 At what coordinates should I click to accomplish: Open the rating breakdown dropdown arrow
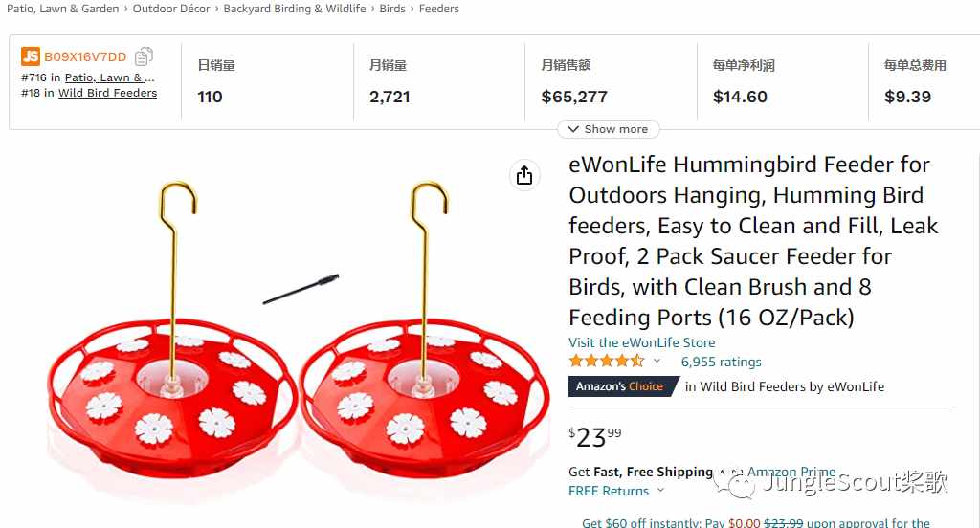(657, 362)
